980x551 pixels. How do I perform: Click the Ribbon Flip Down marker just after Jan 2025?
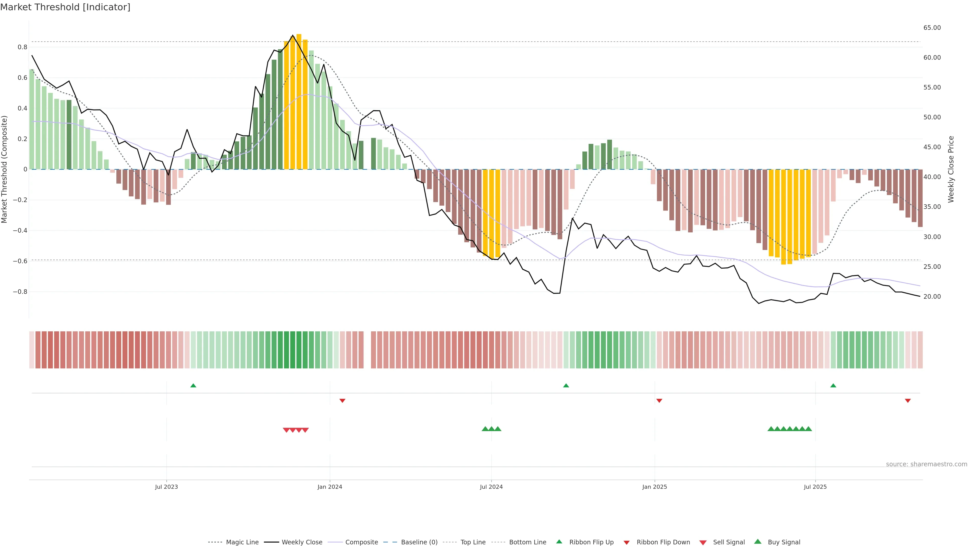tap(659, 400)
